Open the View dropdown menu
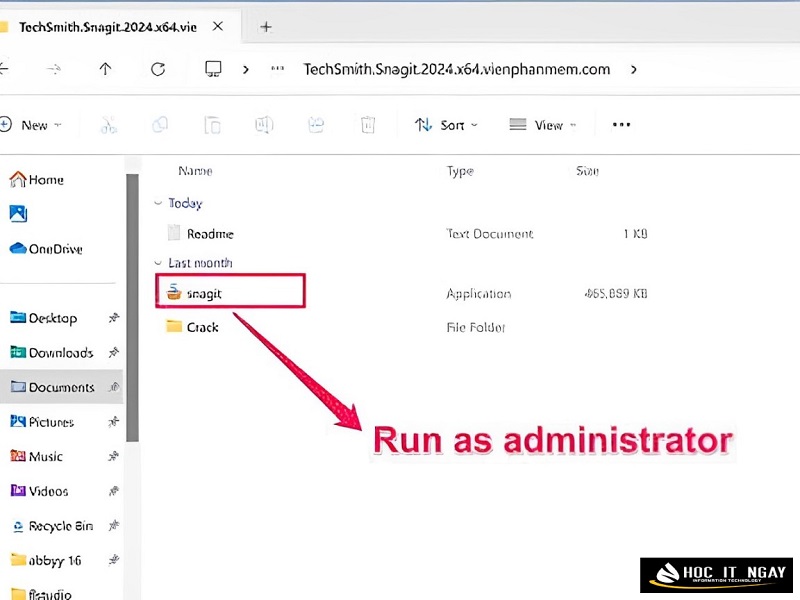This screenshot has width=800, height=600. [x=543, y=125]
